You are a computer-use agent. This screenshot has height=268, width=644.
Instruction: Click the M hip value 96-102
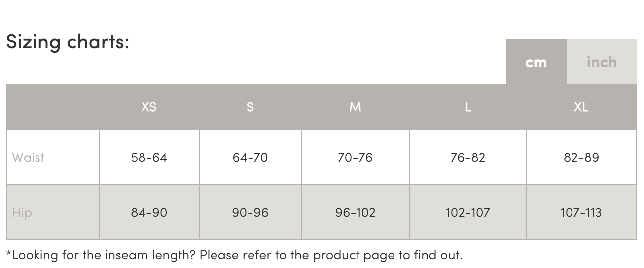tap(355, 213)
